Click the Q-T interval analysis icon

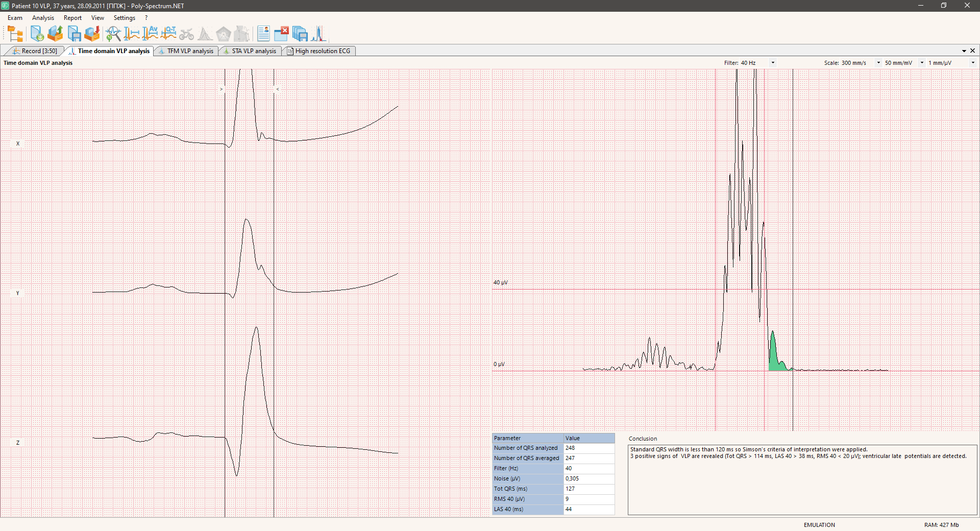point(168,34)
